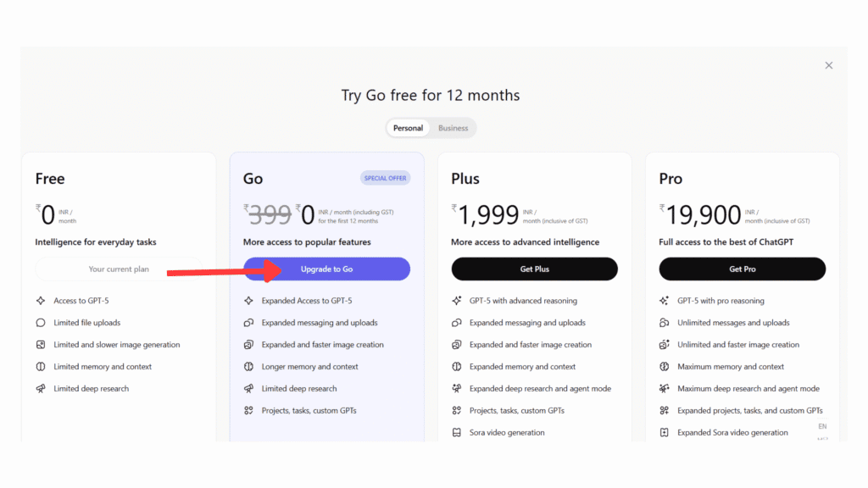
Task: Click the Get Pro button
Action: (742, 269)
